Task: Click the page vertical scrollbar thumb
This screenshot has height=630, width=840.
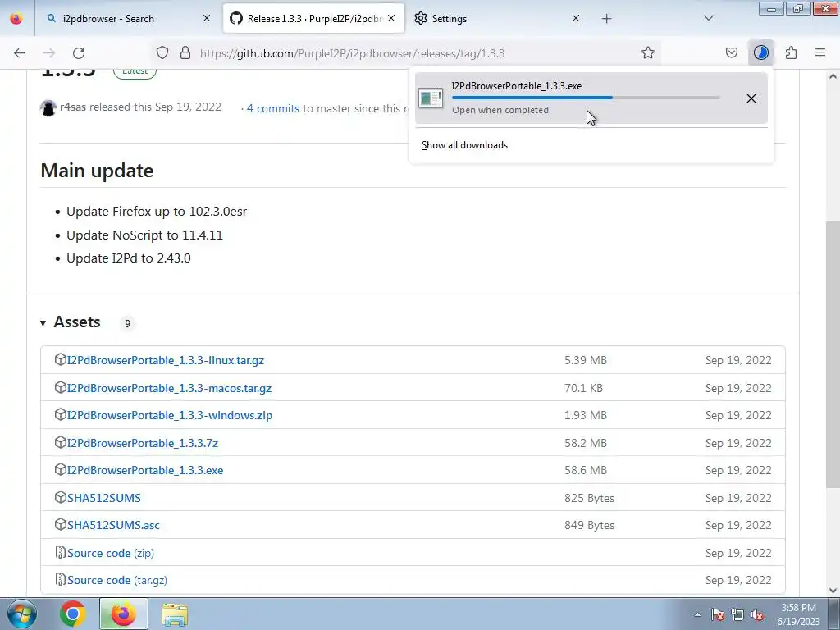Action: (833, 354)
